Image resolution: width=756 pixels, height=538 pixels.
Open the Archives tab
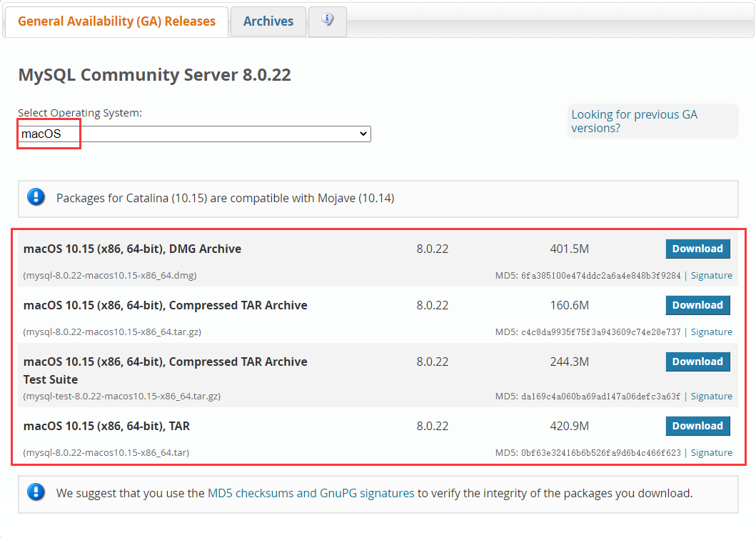pyautogui.click(x=268, y=21)
